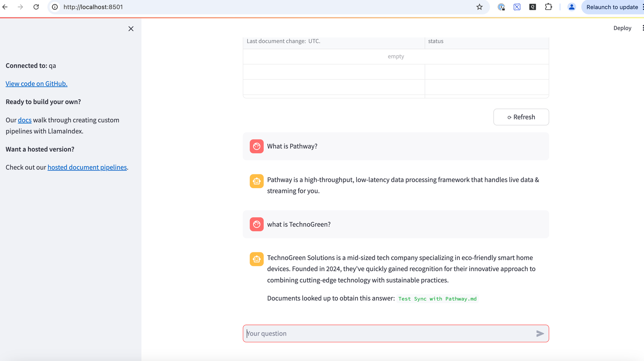
Task: Click the send arrow icon
Action: coord(540,334)
